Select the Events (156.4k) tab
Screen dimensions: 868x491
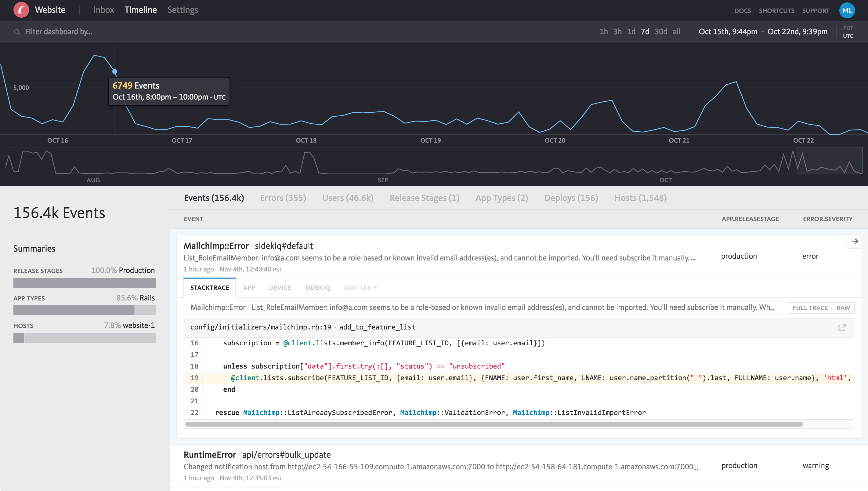point(214,198)
